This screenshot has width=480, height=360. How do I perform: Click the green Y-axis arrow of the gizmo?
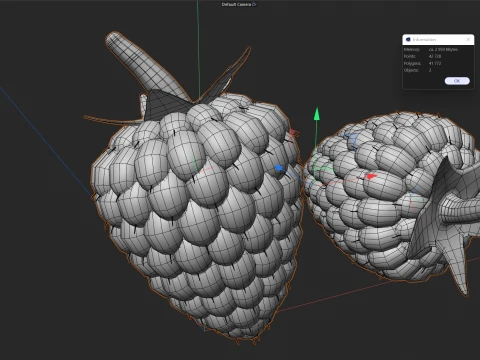point(317,114)
